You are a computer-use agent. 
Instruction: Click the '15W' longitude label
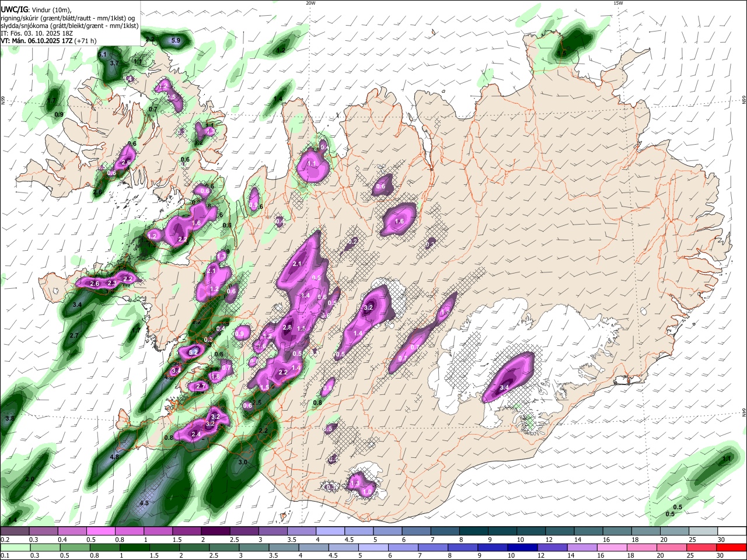[x=618, y=3]
